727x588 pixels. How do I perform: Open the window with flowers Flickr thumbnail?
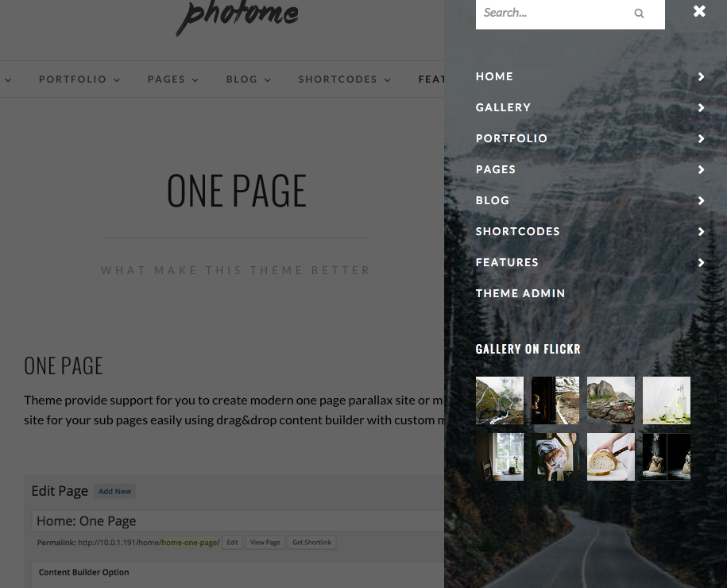point(499,457)
